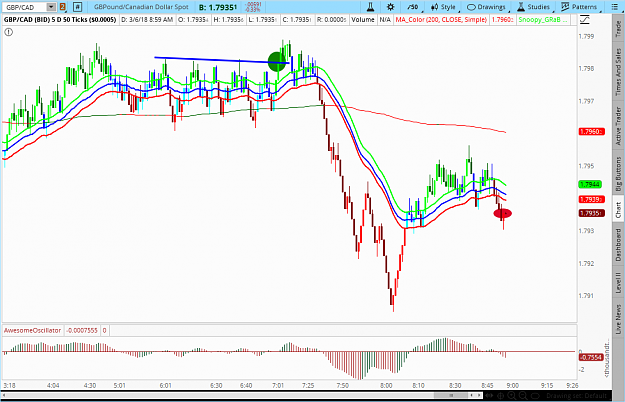Click the -0.0007555 oscillator value

point(82,330)
